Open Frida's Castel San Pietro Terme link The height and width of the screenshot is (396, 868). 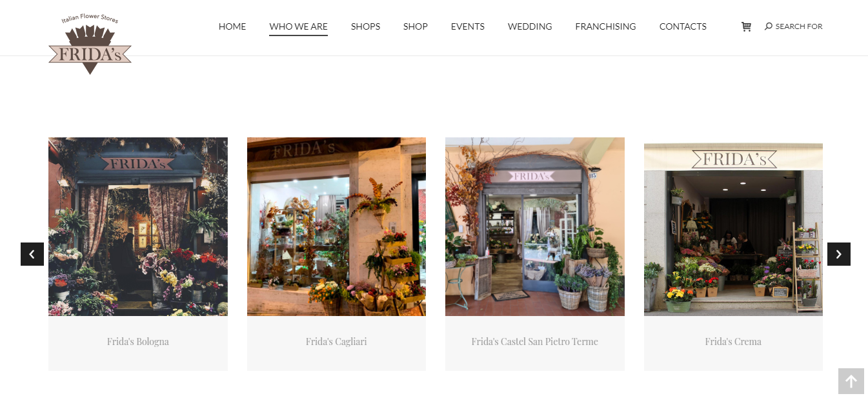(535, 342)
